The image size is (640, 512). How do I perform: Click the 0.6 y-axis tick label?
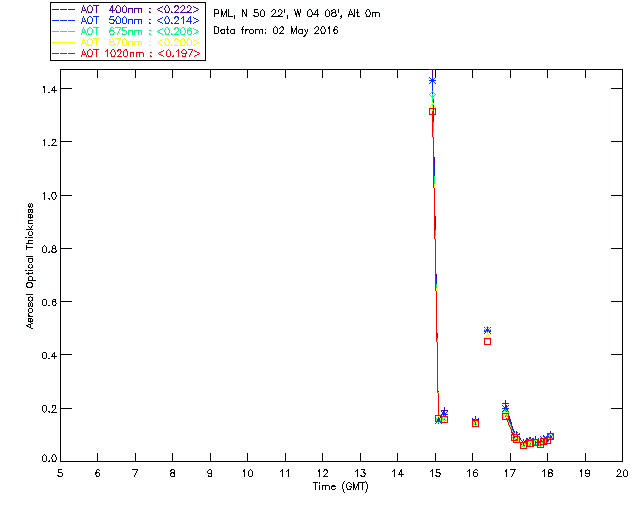[x=49, y=302]
